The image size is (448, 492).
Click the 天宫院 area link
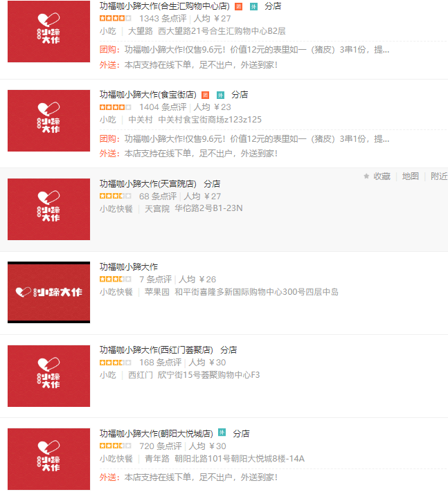157,209
